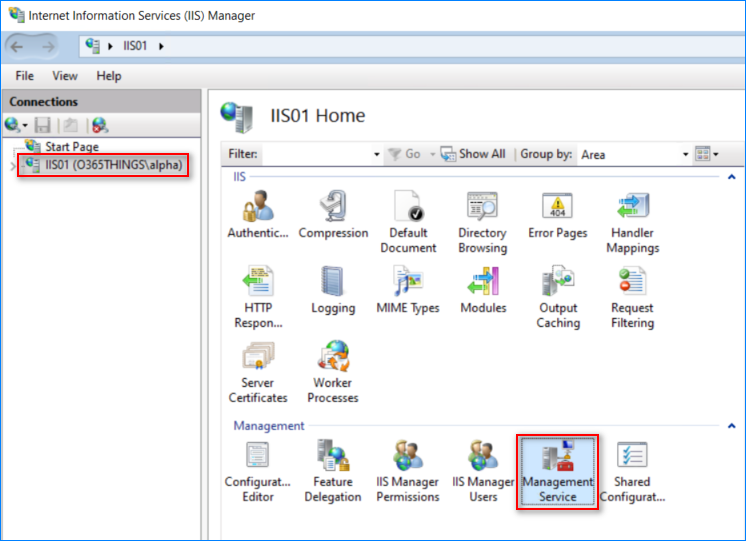Expand the IIS01 server tree node
Viewport: 746px width, 541px height.
coord(12,166)
